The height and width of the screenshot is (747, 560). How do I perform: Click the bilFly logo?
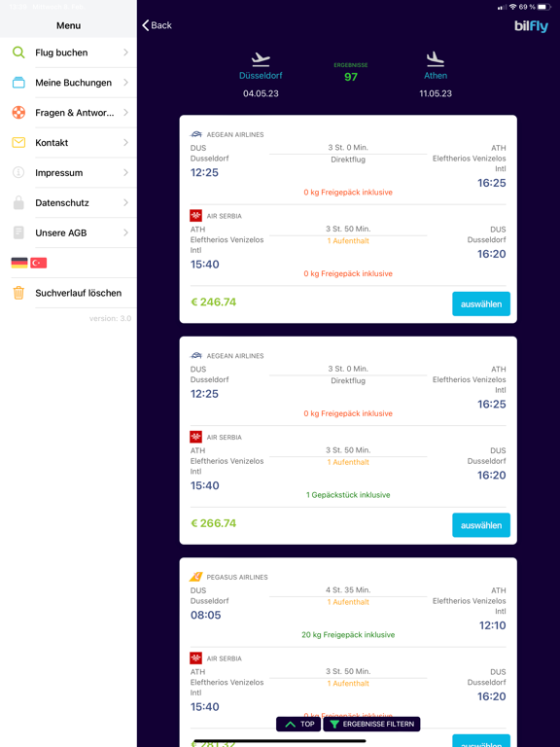point(532,26)
